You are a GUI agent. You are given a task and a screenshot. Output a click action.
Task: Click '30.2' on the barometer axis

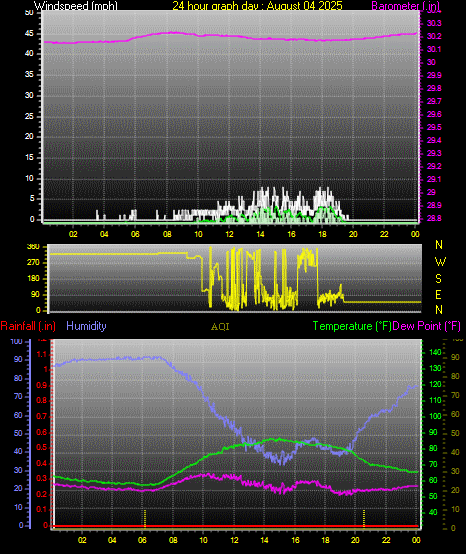pos(434,36)
